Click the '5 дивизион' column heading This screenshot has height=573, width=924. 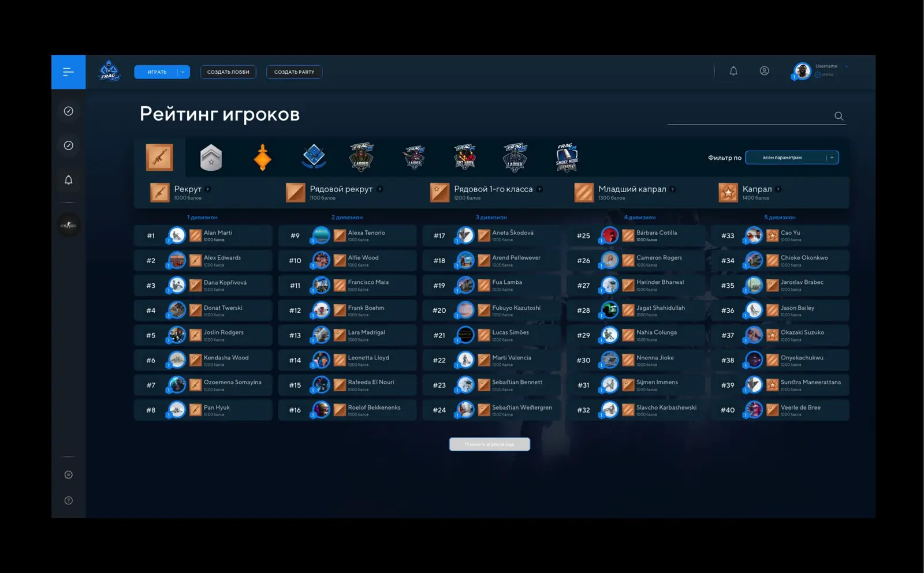(x=780, y=218)
